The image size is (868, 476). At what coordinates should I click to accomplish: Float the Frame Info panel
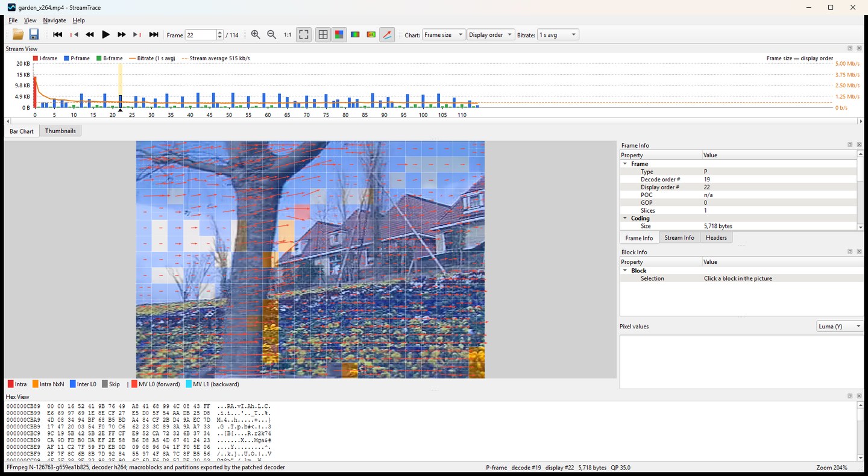(x=850, y=145)
